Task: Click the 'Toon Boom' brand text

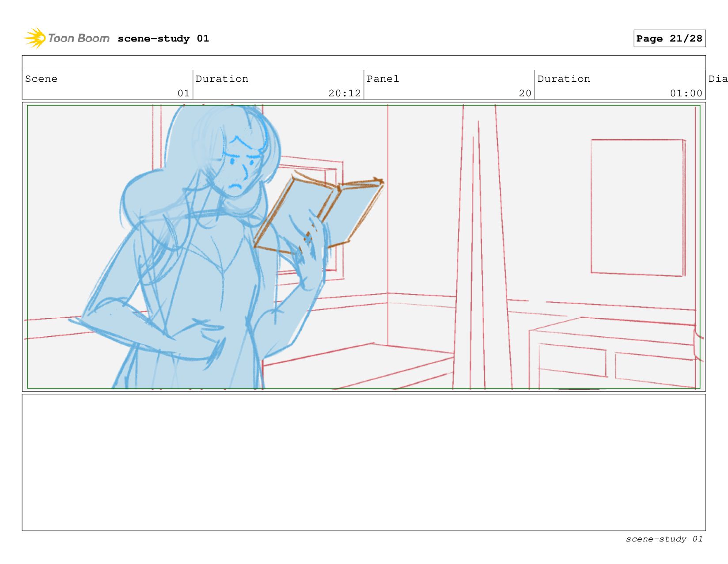Action: coord(79,38)
